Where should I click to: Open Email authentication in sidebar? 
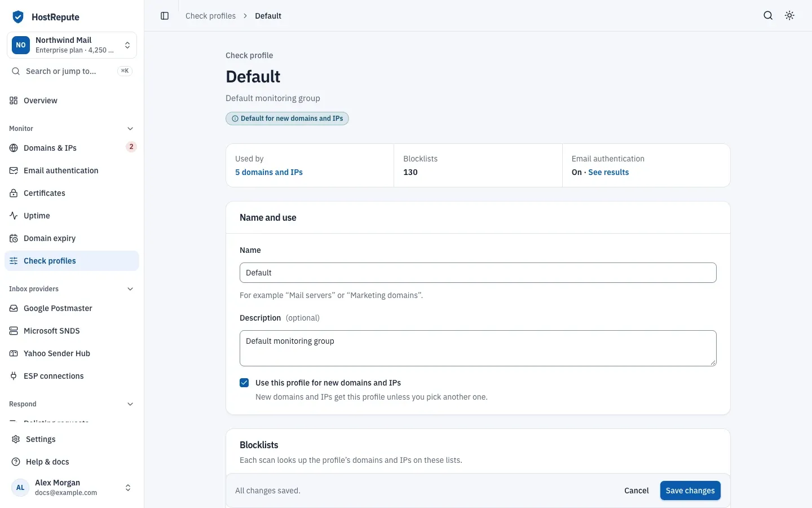[72, 170]
